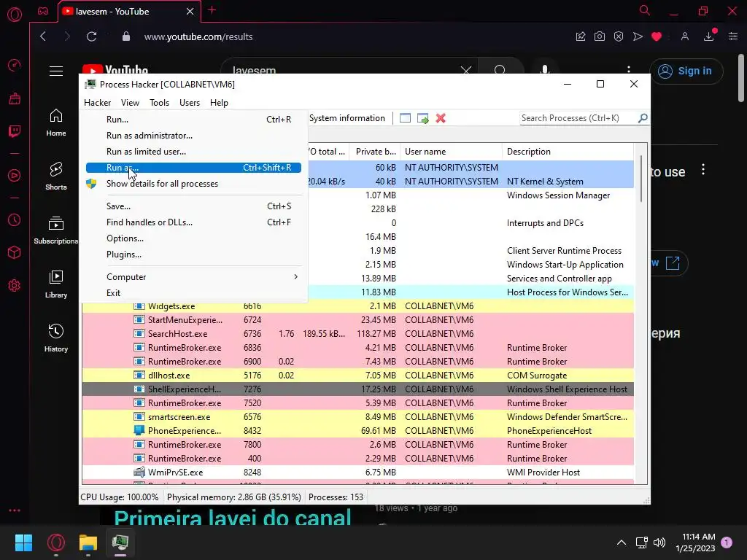Select the SearchHost.exe process row
Screen dimensions: 747x560
tap(357, 334)
